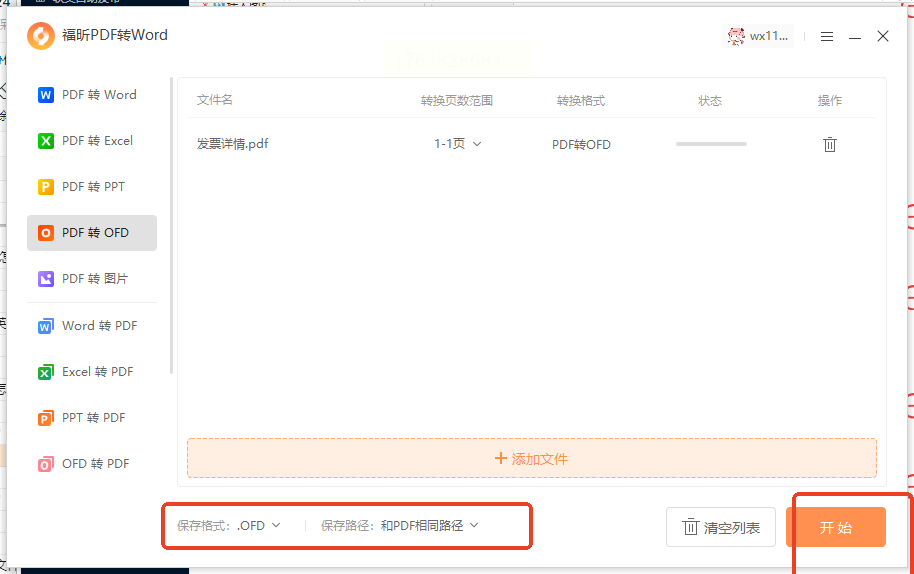Click the 状态 column header
Viewport: 914px width, 574px height.
(x=710, y=101)
